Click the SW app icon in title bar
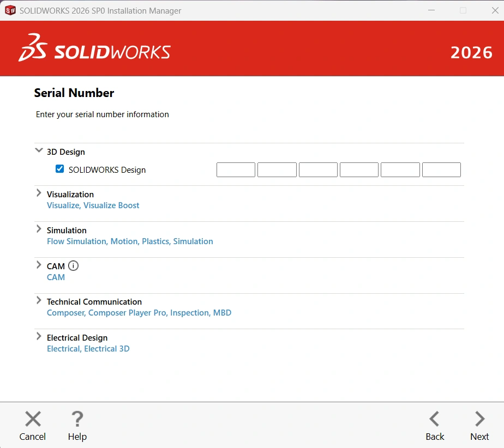The height and width of the screenshot is (448, 504). (10, 10)
